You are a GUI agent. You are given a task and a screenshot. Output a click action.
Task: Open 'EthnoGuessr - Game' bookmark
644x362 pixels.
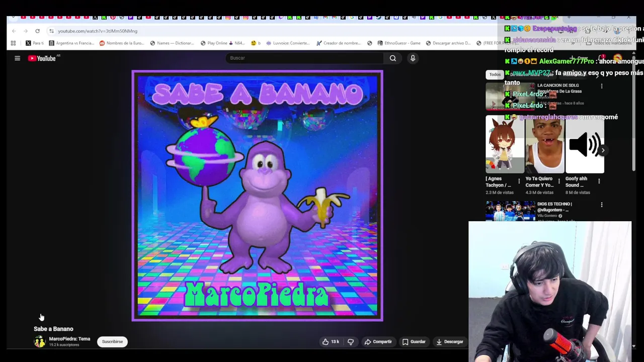399,43
